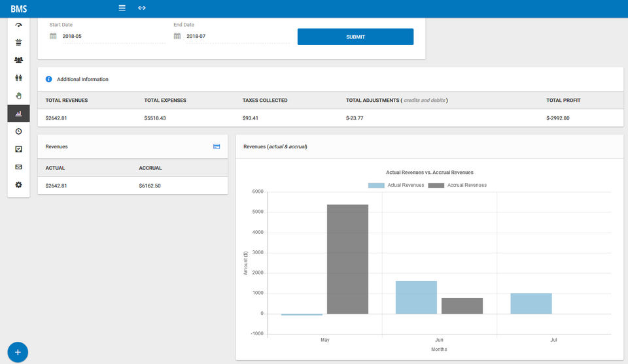Toggle Accrual Revenues legend in chart
The width and height of the screenshot is (628, 364).
(457, 185)
